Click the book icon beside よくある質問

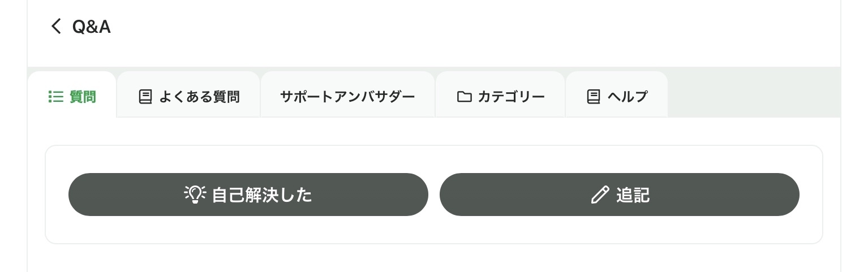point(145,97)
